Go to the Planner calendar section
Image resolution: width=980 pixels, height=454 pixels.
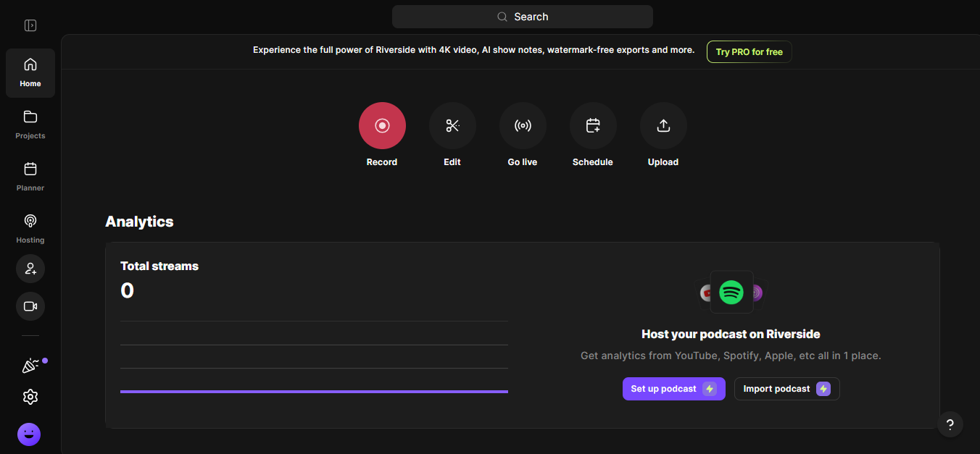tap(30, 177)
